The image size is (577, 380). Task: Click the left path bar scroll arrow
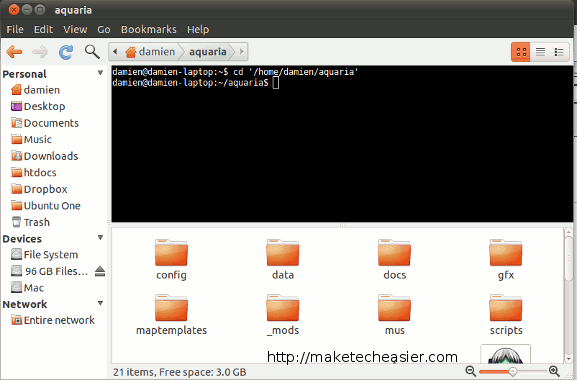click(115, 52)
